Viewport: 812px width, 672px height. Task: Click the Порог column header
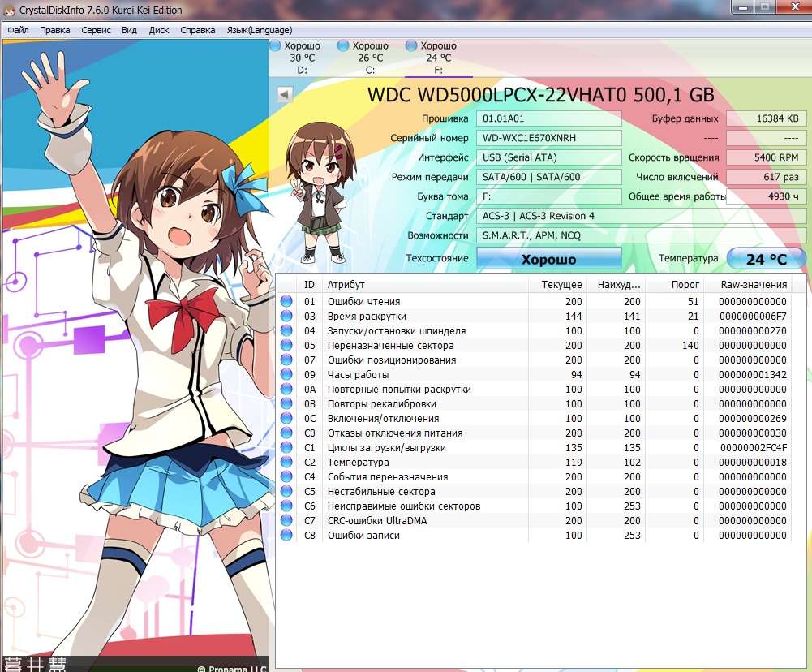coord(674,284)
